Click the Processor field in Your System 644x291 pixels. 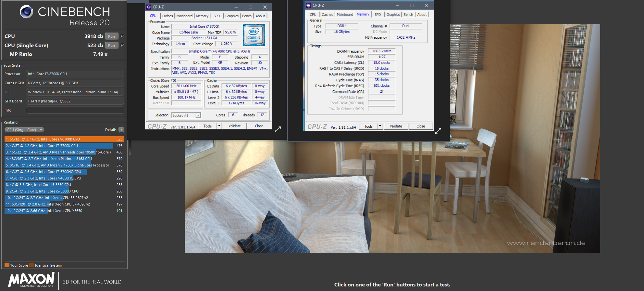pos(75,74)
